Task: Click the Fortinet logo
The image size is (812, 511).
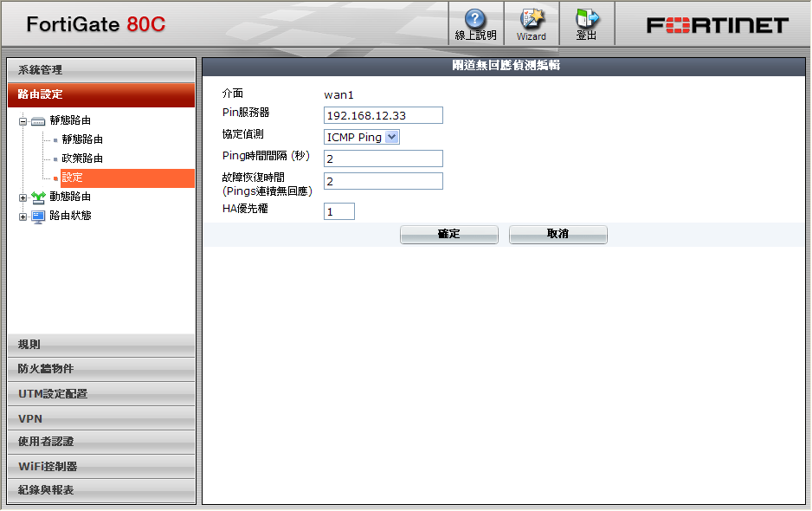Action: pos(718,25)
